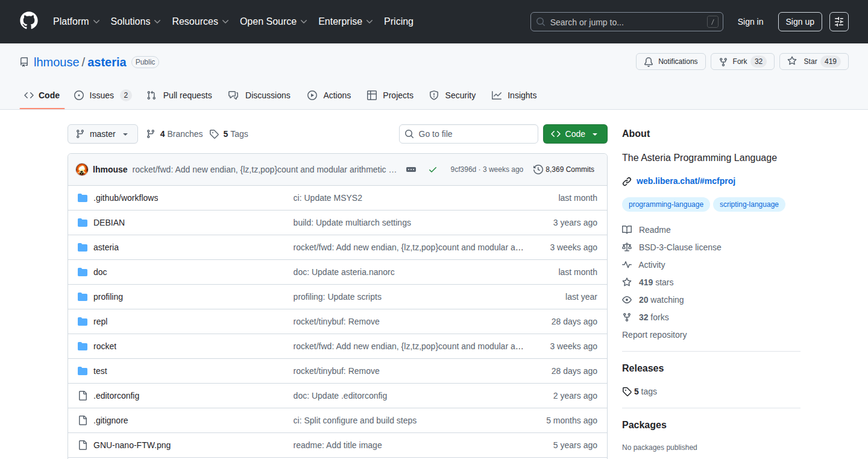The width and height of the screenshot is (868, 459).
Task: Click the watching eye icon
Action: pyautogui.click(x=627, y=300)
